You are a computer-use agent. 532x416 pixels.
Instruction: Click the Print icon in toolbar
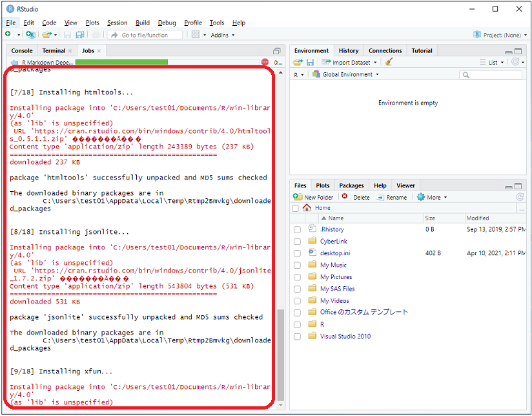click(x=96, y=35)
